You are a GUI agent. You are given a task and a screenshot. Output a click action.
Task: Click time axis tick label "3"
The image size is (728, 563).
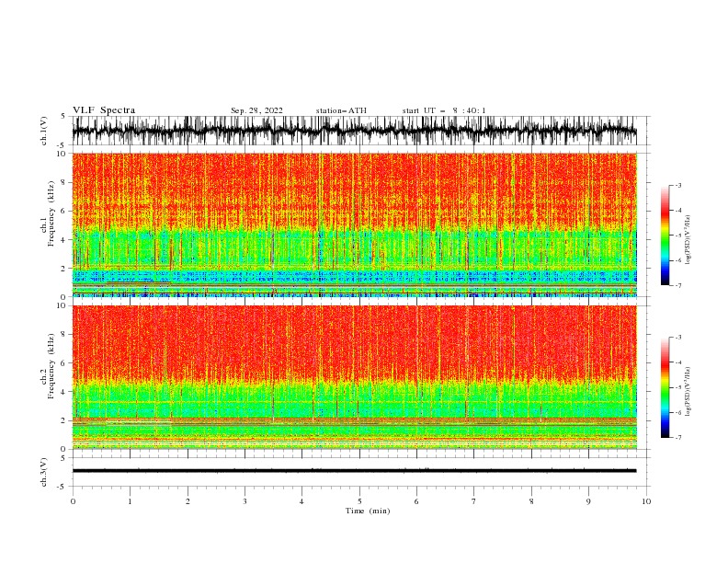(245, 501)
